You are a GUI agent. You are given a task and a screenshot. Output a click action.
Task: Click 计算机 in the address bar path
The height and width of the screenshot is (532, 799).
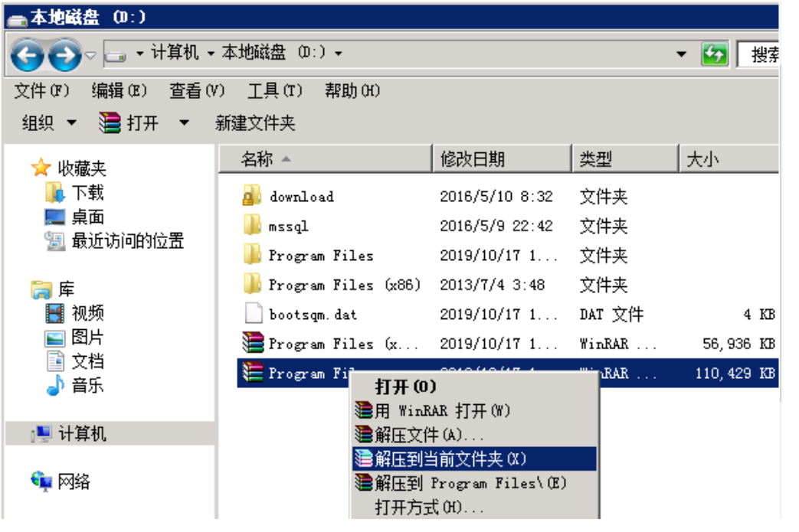(x=175, y=53)
